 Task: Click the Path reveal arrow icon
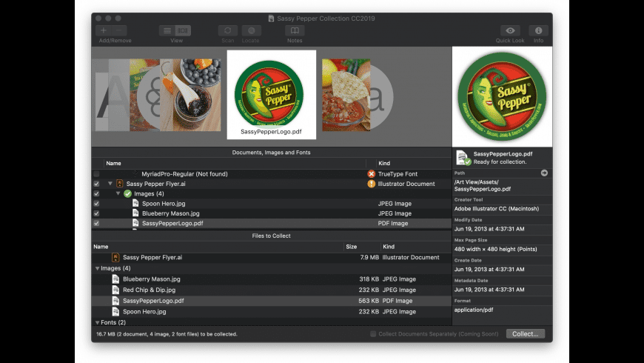tap(544, 173)
